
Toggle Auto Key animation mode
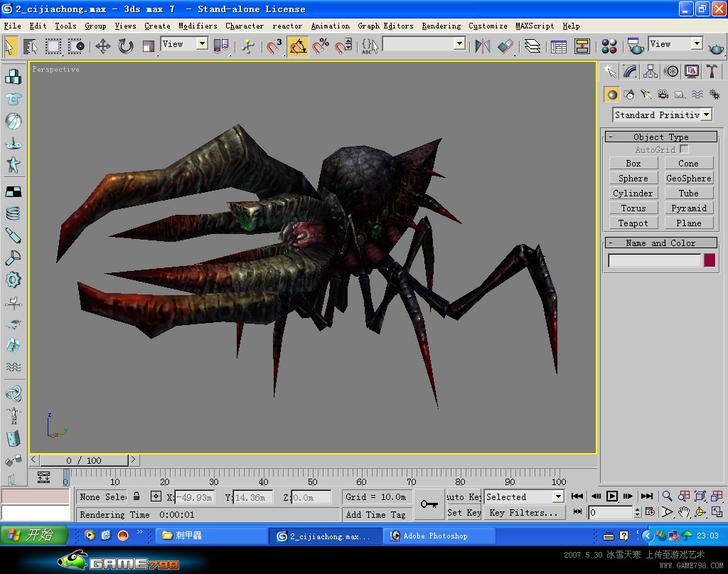point(464,497)
